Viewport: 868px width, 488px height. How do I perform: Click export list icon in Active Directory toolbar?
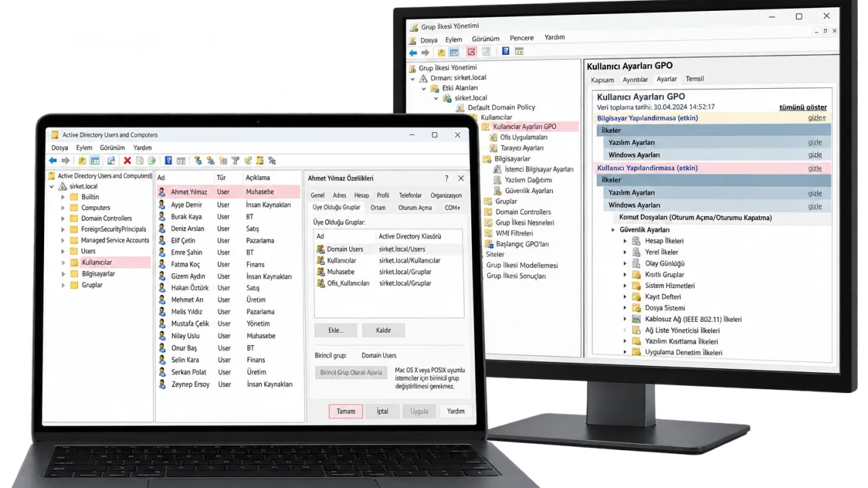tap(152, 161)
